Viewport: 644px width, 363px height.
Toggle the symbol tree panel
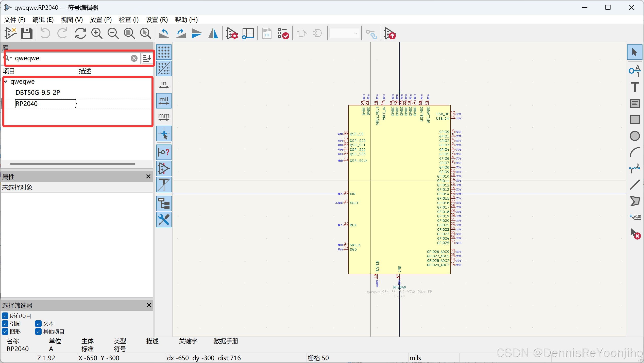click(x=164, y=203)
